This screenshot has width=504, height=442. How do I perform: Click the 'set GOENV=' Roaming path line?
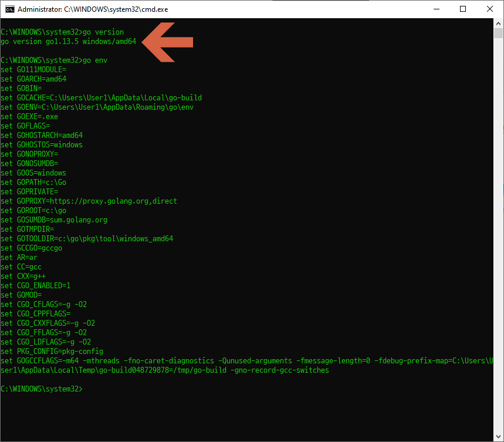coord(97,107)
